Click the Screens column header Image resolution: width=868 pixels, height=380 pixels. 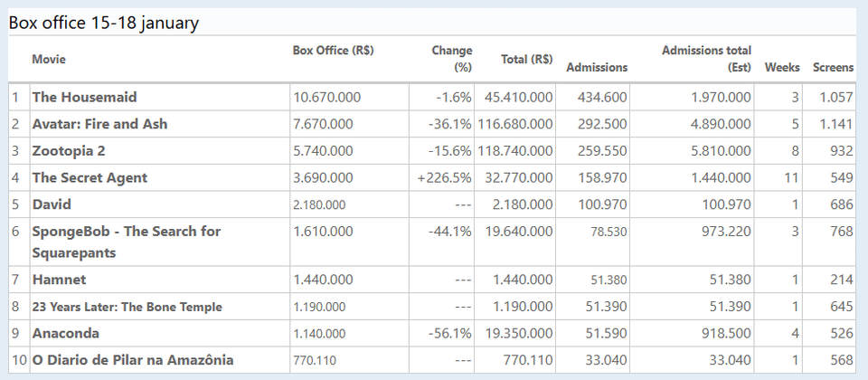pos(833,68)
